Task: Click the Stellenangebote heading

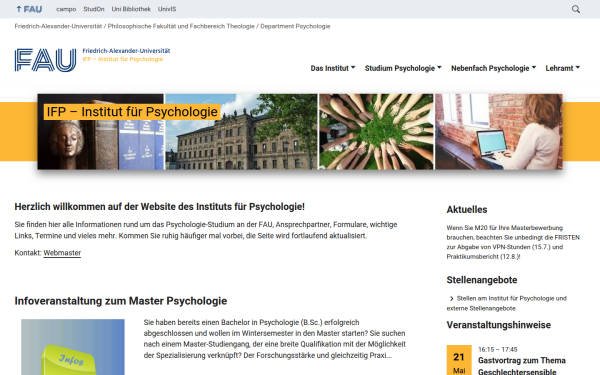Action: [482, 280]
